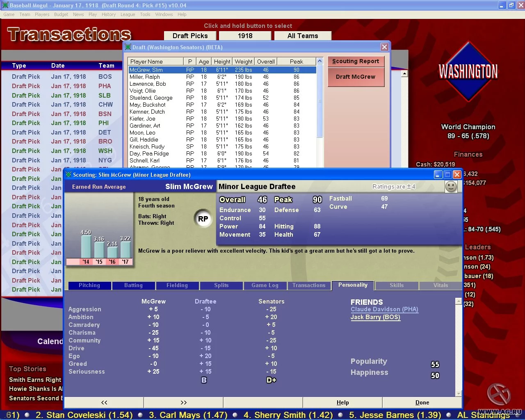Click the Help button in Scouting window
This screenshot has height=420, width=525.
pos(342,402)
